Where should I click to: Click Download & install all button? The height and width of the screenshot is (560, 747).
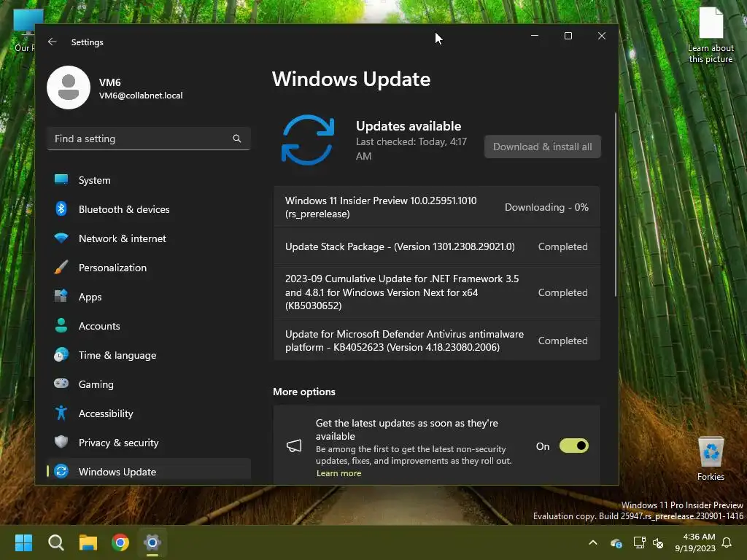click(x=543, y=147)
